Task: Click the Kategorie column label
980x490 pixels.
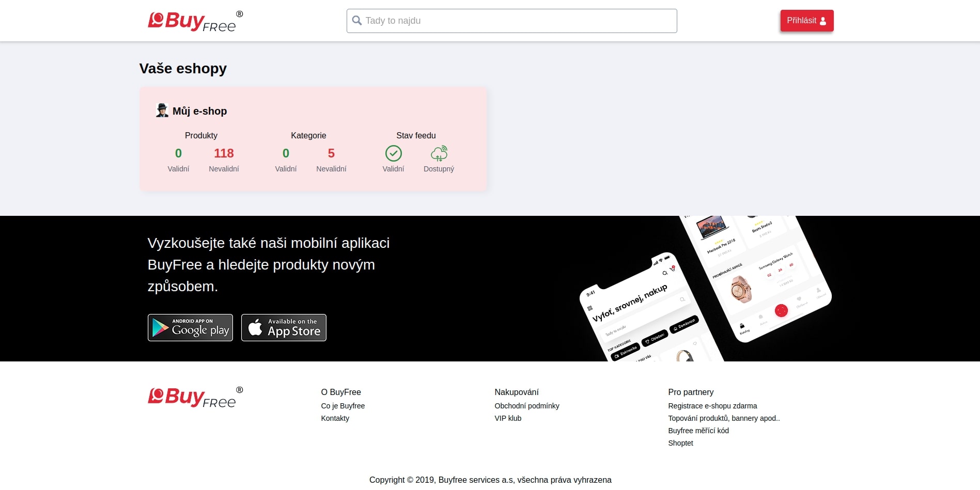Action: pyautogui.click(x=308, y=135)
